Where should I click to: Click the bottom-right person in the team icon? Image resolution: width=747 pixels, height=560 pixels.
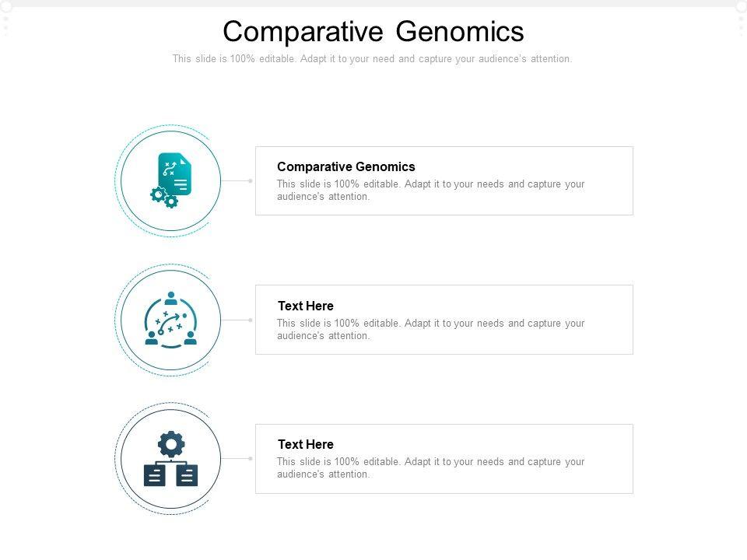tap(191, 338)
